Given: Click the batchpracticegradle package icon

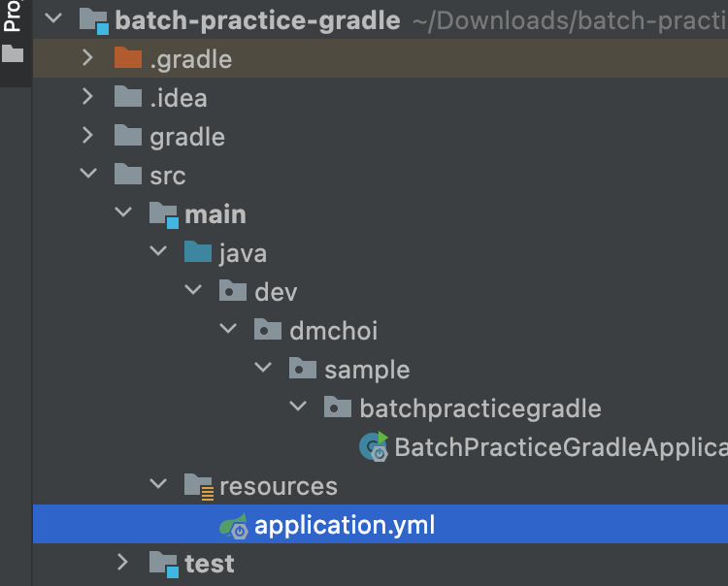Looking at the screenshot, I should tap(338, 407).
